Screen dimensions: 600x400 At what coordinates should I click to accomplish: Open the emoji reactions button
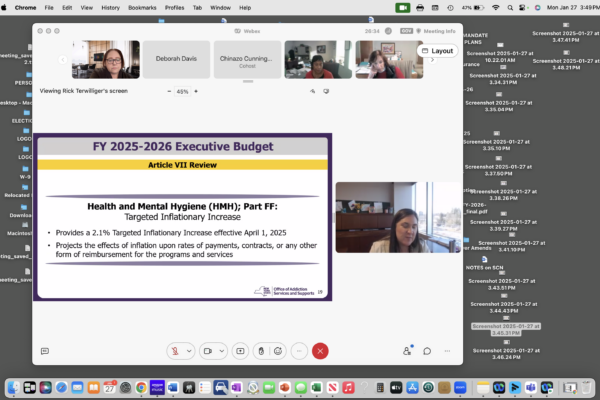click(x=278, y=351)
